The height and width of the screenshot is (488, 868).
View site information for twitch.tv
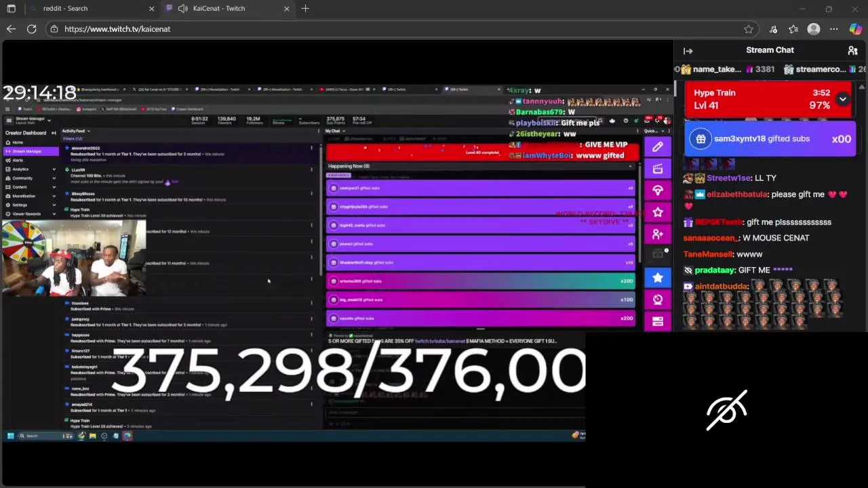[54, 29]
